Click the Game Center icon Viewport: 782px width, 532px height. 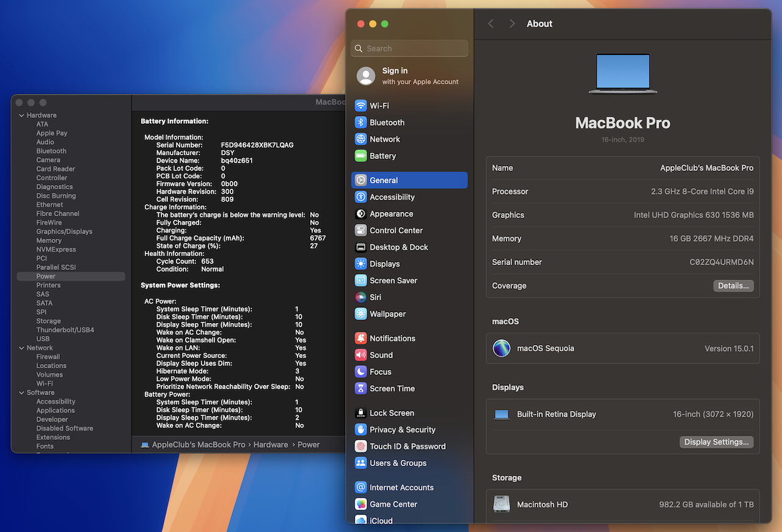click(x=360, y=504)
